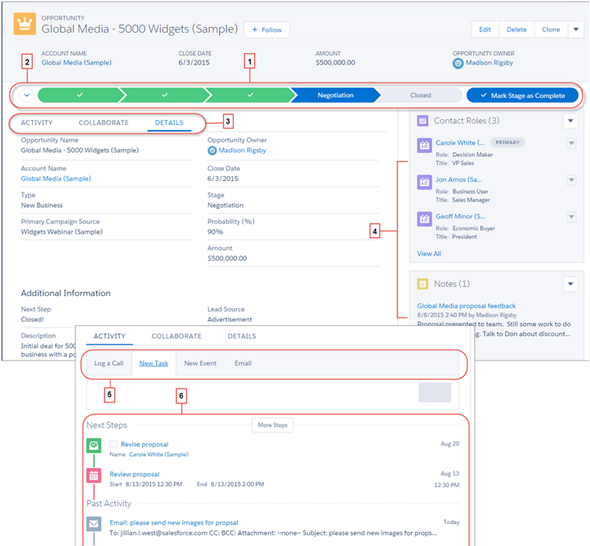Tick the Revise proposal task checkbox
Image resolution: width=590 pixels, height=546 pixels.
click(113, 444)
